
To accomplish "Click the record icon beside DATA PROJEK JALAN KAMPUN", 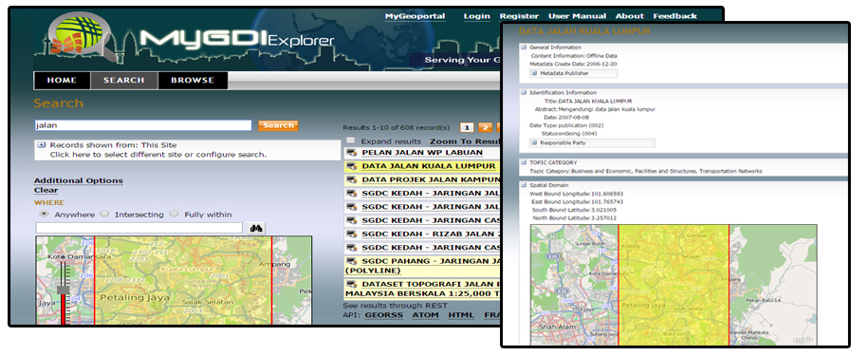I will coord(352,180).
